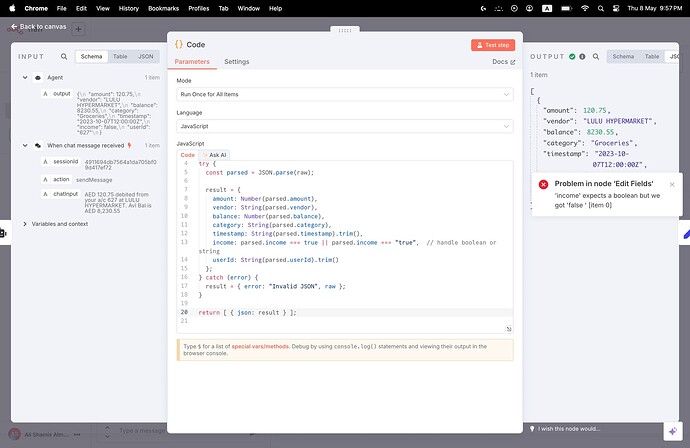This screenshot has height=448, width=690.
Task: Click the red error icon in notification
Action: (543, 184)
